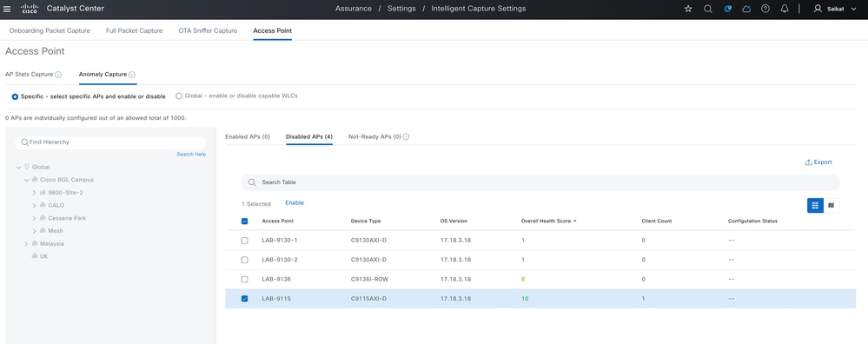Screen dimensions: 868x344
Task: Click the LAB-9136 access point name
Action: pyautogui.click(x=276, y=280)
